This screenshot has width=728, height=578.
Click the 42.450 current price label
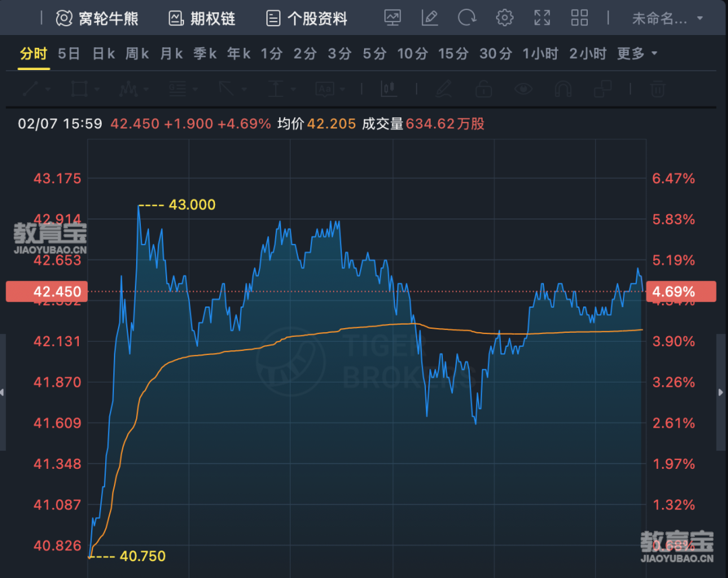pyautogui.click(x=47, y=292)
